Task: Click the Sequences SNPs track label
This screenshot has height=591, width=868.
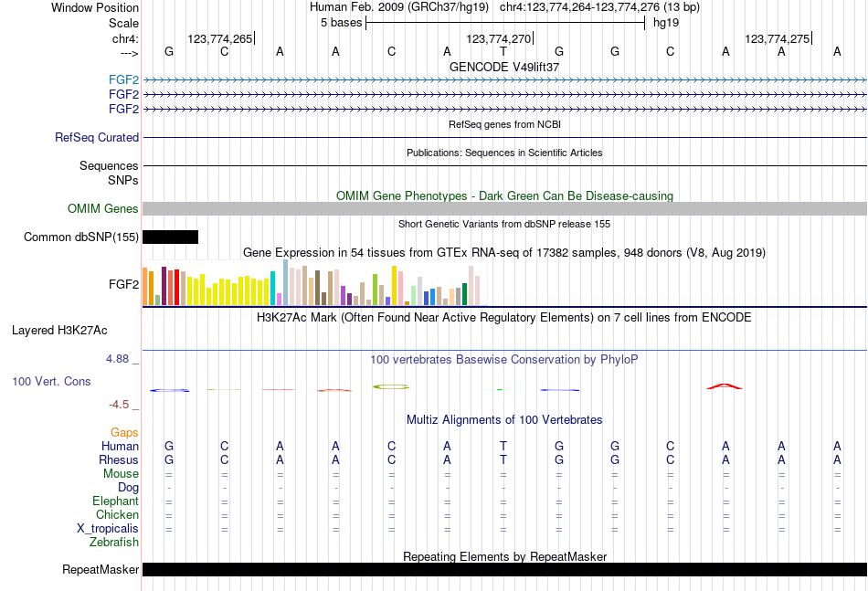Action: click(109, 173)
